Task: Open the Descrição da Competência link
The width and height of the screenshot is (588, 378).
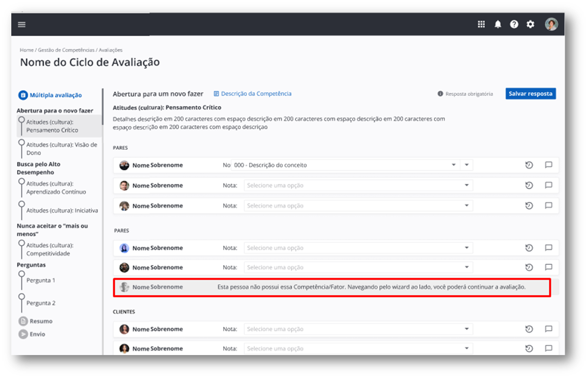Action: coord(256,94)
